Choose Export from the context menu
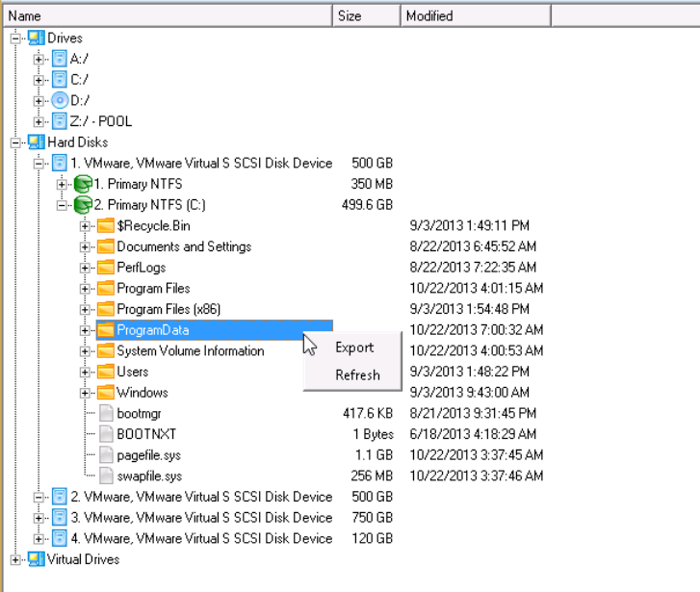This screenshot has width=700, height=592. point(354,347)
